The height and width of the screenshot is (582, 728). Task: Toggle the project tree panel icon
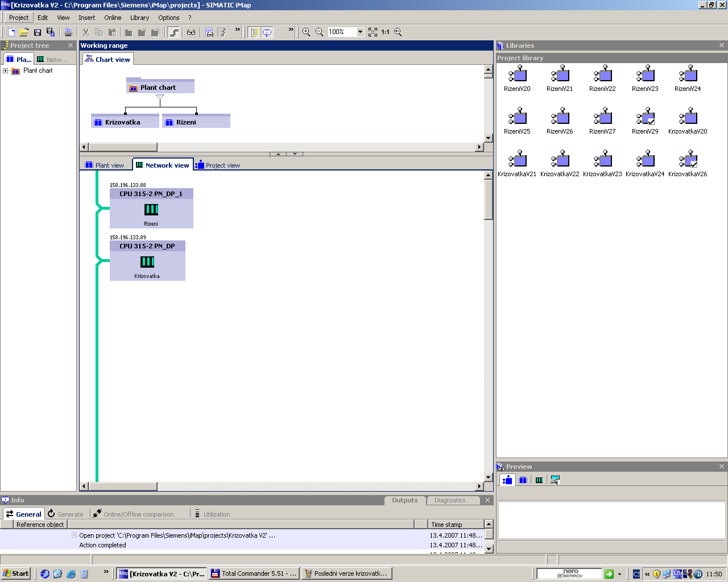(x=254, y=32)
